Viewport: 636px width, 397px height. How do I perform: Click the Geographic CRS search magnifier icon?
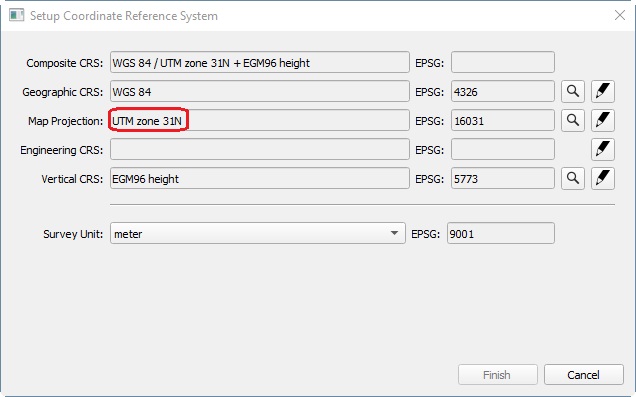[573, 91]
